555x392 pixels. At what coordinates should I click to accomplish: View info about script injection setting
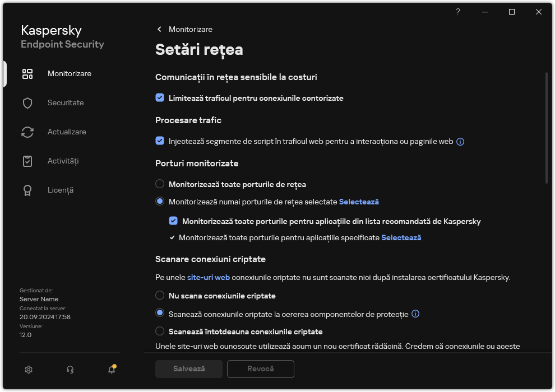pyautogui.click(x=460, y=141)
